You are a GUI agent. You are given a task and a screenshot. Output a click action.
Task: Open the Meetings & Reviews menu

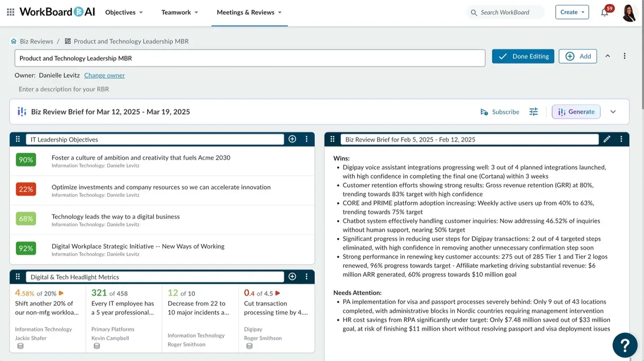(x=249, y=12)
